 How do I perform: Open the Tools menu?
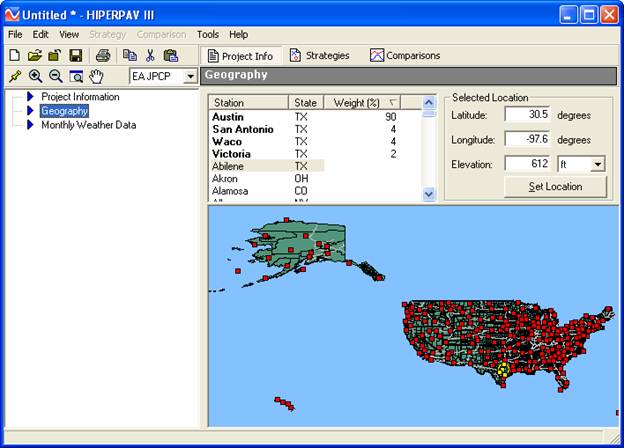coord(208,35)
